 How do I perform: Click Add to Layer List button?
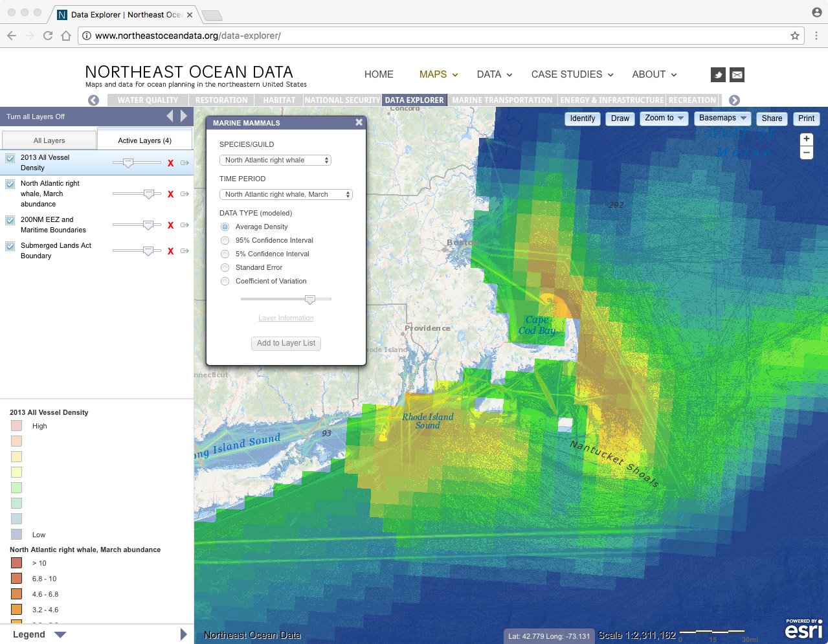point(286,343)
